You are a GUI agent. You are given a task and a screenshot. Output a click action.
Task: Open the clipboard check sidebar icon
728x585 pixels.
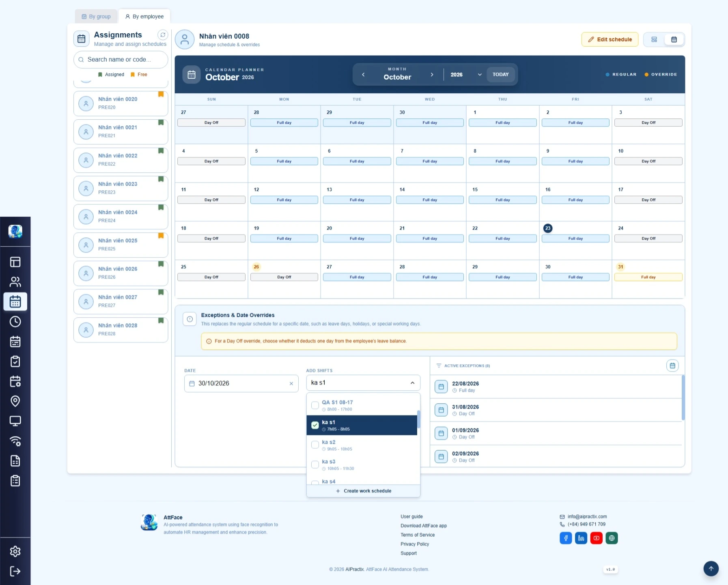(15, 361)
